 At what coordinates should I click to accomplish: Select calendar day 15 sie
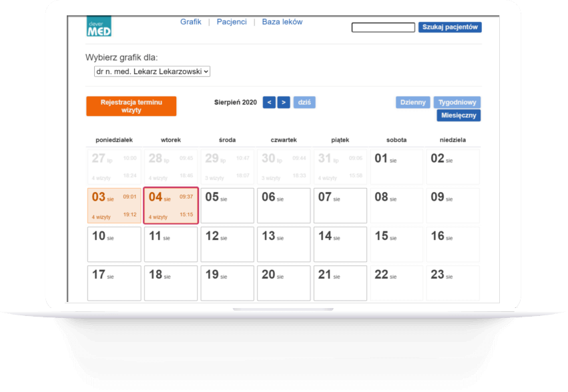click(x=396, y=244)
